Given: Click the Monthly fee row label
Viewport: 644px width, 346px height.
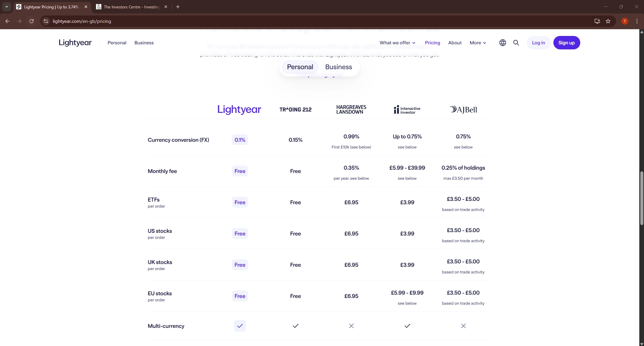Looking at the screenshot, I should pos(162,171).
